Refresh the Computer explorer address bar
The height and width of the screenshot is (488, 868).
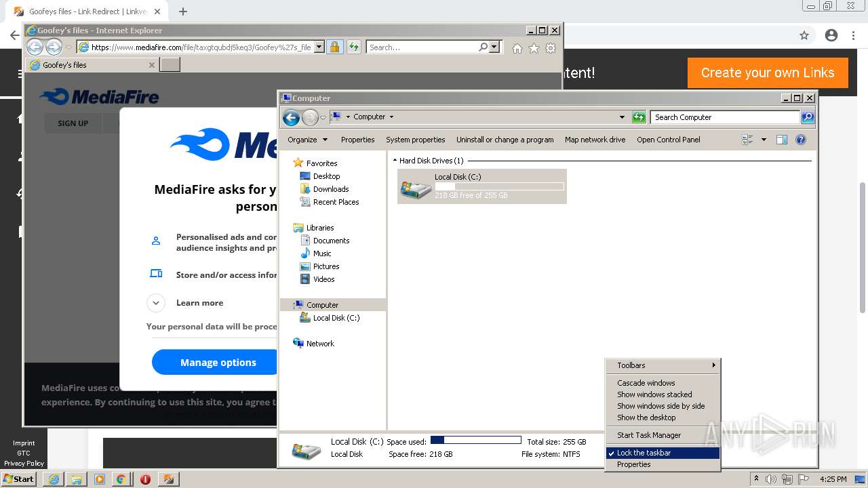pos(639,117)
